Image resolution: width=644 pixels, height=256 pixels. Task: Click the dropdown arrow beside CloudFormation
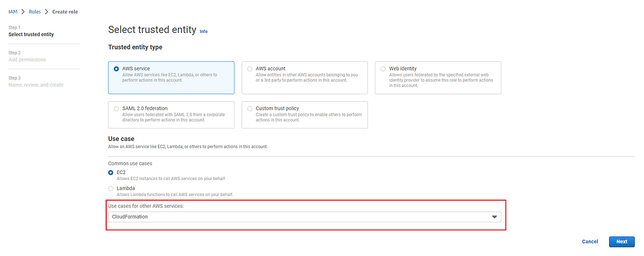coord(494,217)
